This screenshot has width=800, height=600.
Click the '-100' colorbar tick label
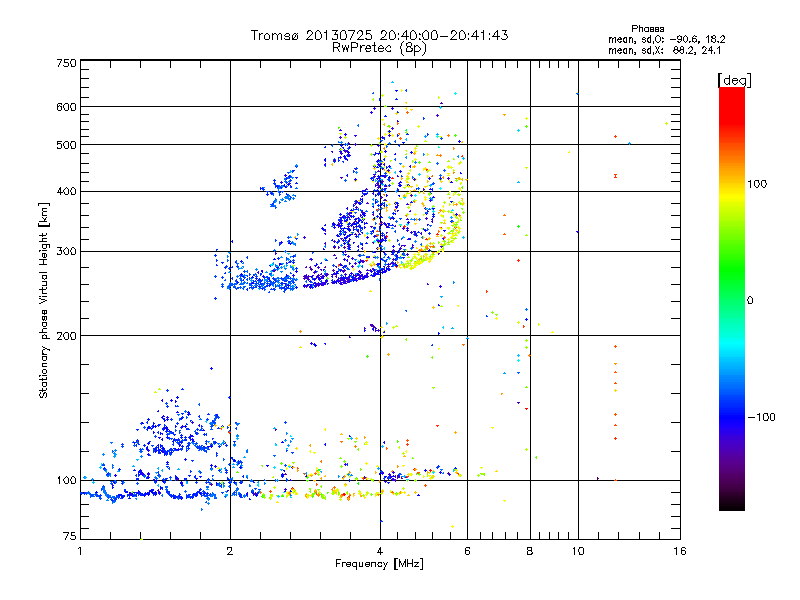(x=761, y=417)
